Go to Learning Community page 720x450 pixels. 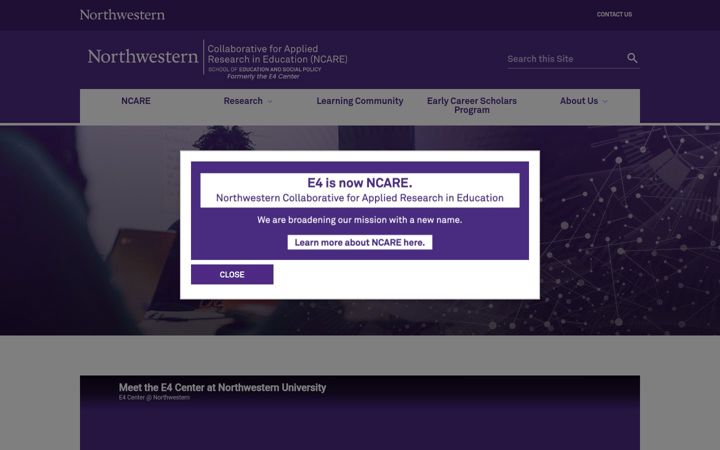[x=360, y=101]
